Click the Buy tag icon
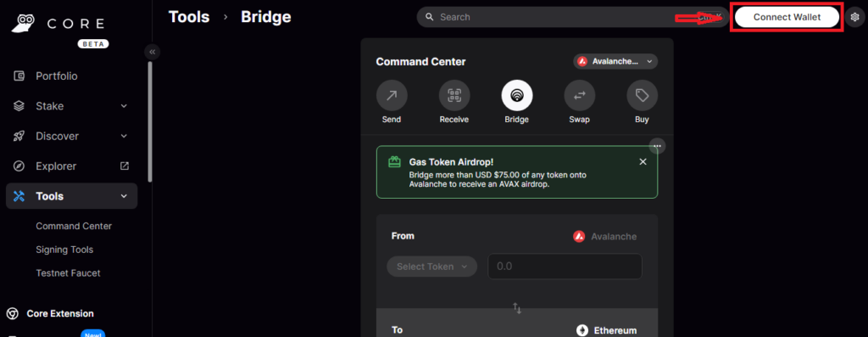868x337 pixels. (x=642, y=95)
